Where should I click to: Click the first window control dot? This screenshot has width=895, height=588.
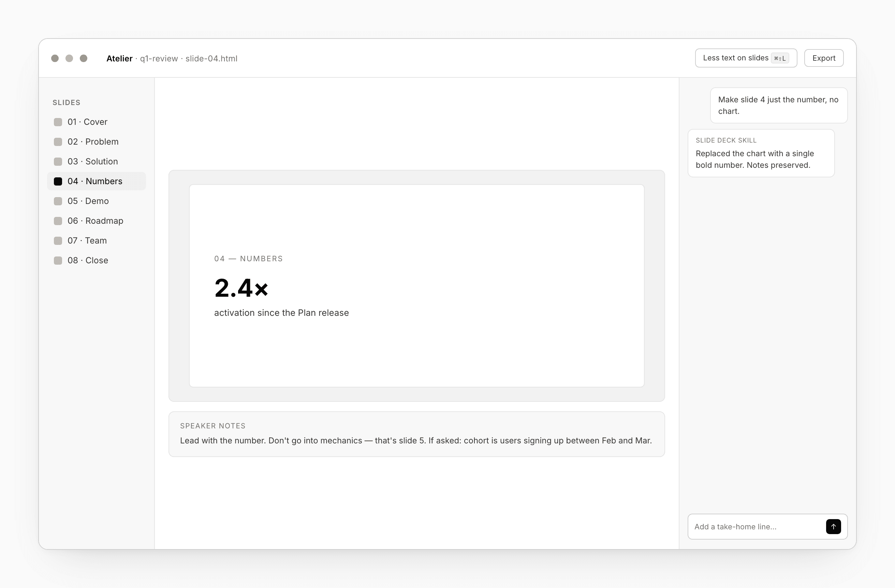[55, 58]
